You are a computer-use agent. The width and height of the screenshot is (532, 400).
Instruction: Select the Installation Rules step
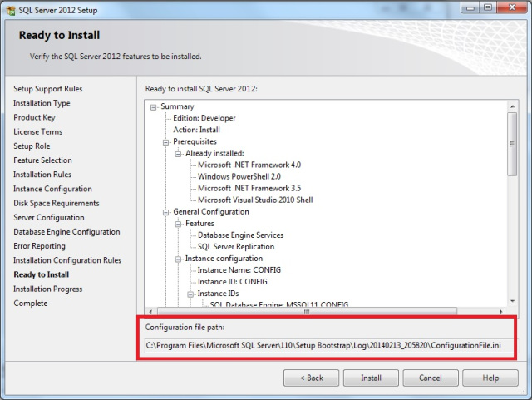(x=42, y=175)
